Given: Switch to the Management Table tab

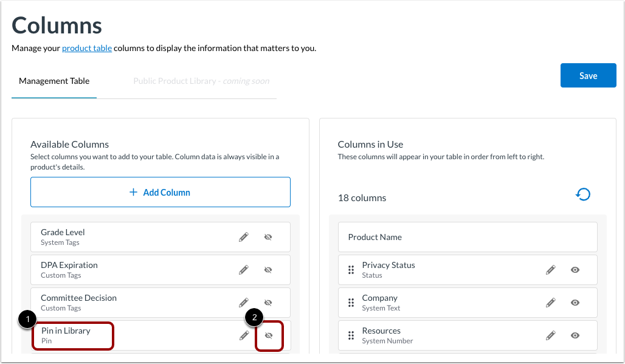Looking at the screenshot, I should click(54, 80).
